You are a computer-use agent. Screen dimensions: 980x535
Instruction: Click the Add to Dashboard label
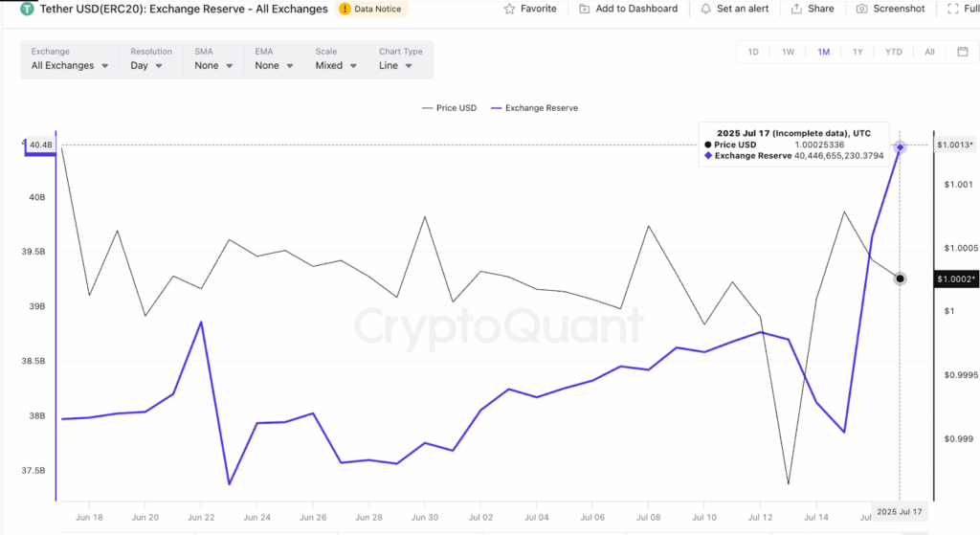pyautogui.click(x=636, y=9)
